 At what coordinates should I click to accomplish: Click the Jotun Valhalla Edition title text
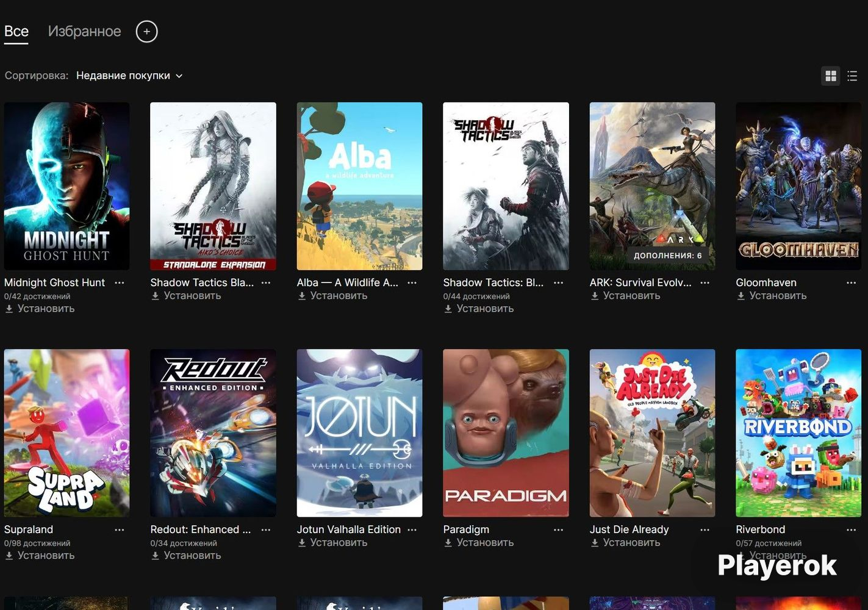click(x=349, y=529)
